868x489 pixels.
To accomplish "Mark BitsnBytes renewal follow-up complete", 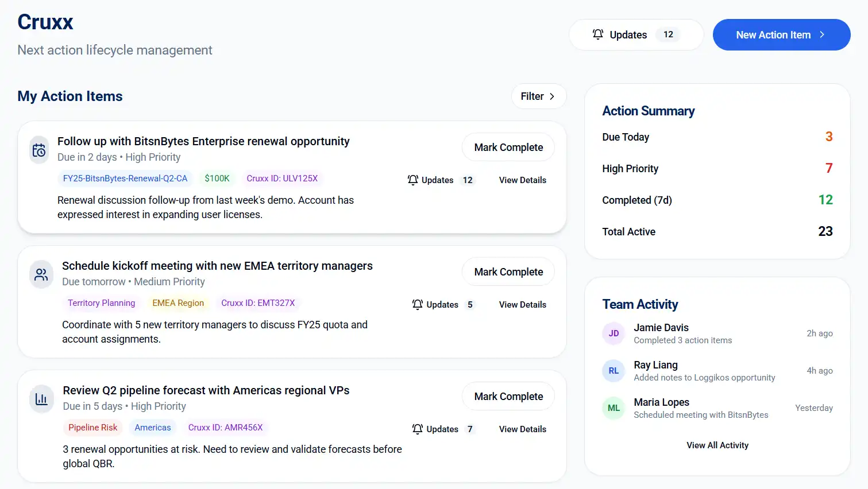I will click(x=508, y=148).
